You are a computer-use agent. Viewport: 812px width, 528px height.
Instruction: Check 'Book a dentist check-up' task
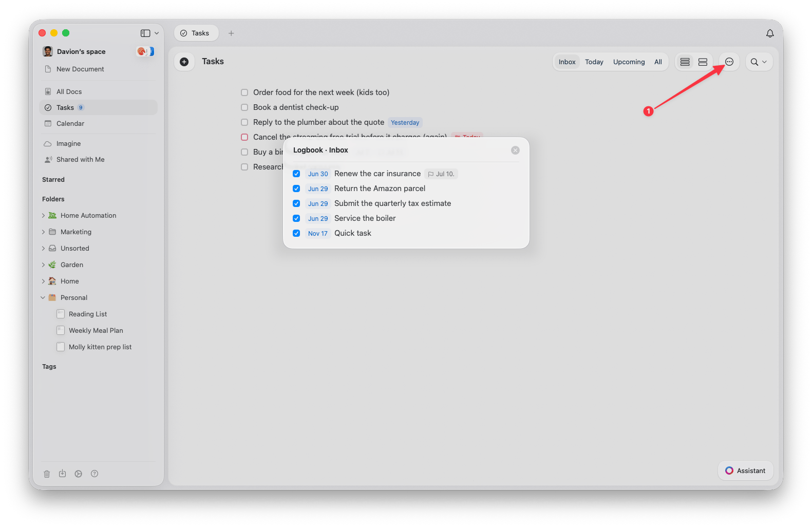tap(244, 107)
